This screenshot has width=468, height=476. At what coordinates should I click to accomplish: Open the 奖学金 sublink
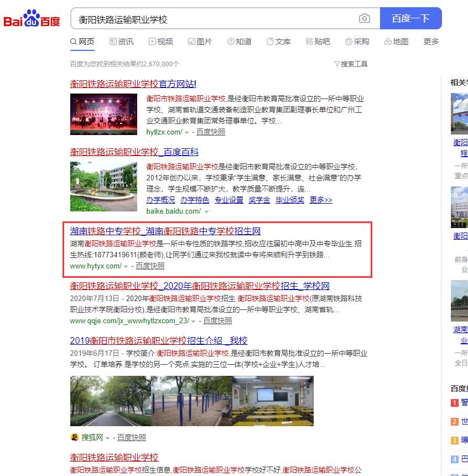click(259, 200)
